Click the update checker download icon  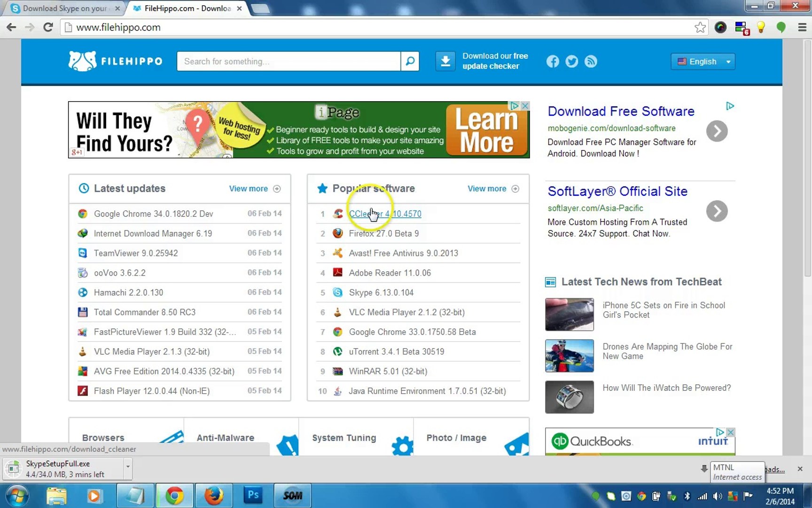[x=445, y=61]
